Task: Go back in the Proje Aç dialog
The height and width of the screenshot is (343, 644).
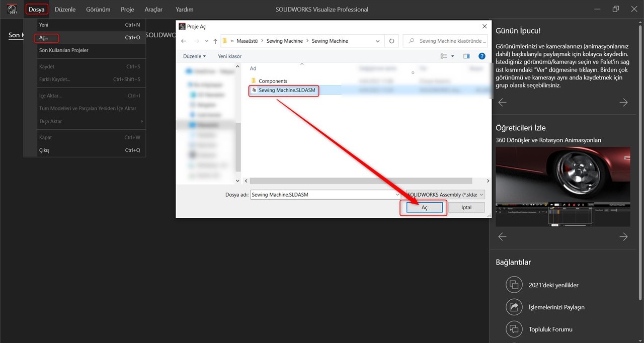Action: pos(184,41)
